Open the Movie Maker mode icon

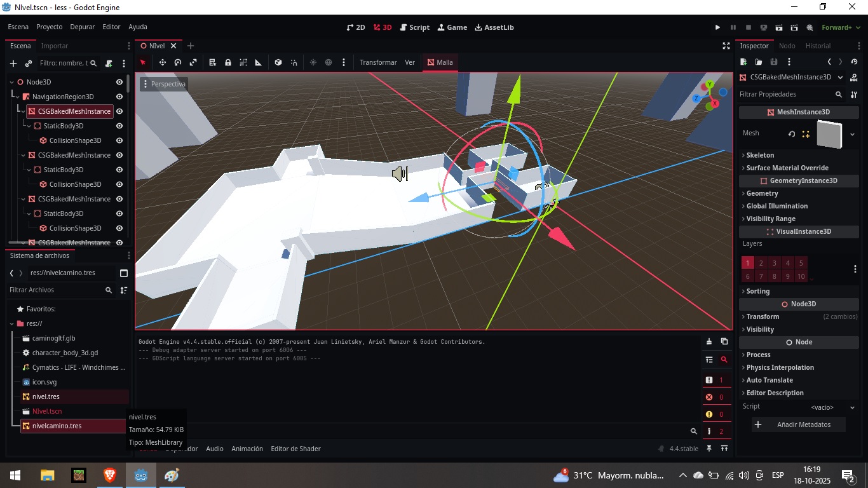coord(810,27)
